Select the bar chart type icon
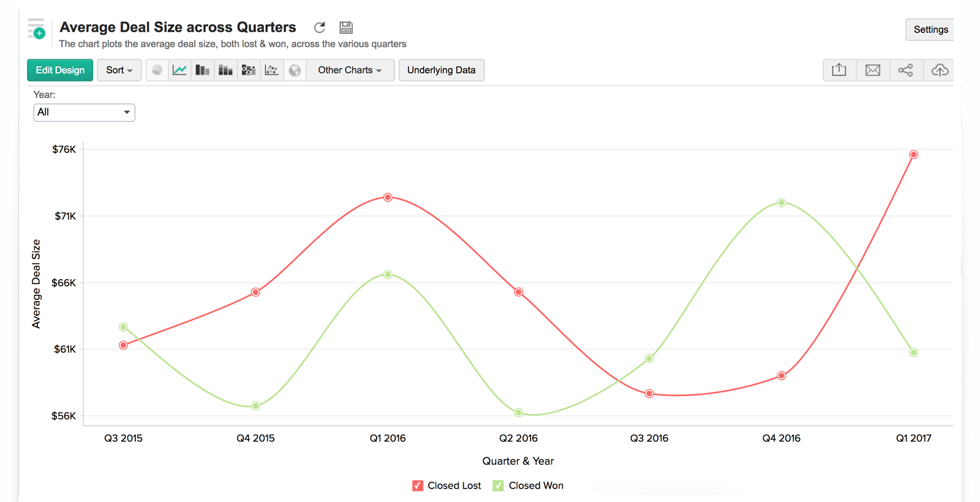The height and width of the screenshot is (502, 980). click(x=202, y=70)
